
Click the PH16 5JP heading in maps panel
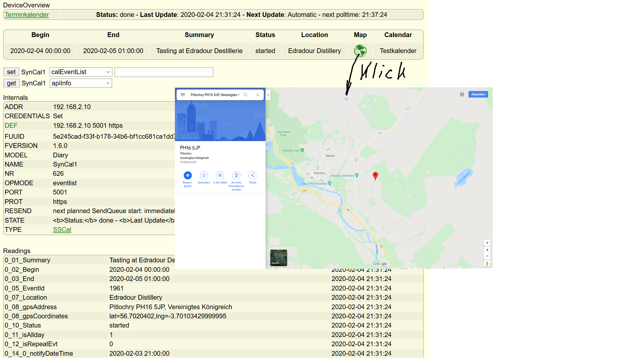(x=190, y=148)
